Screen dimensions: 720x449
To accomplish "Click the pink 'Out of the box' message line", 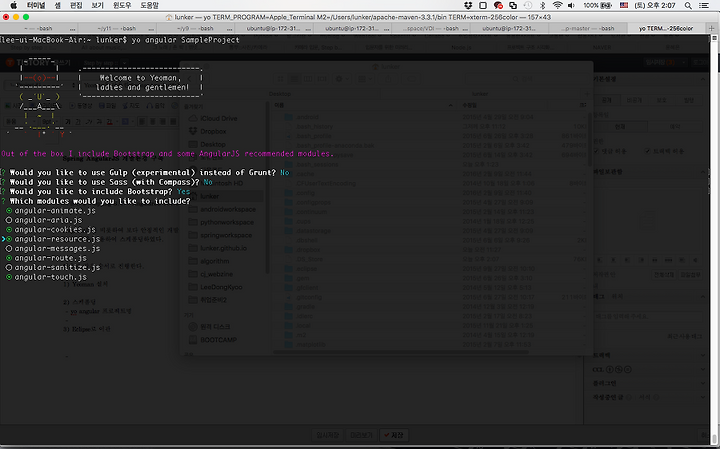I will [167, 154].
